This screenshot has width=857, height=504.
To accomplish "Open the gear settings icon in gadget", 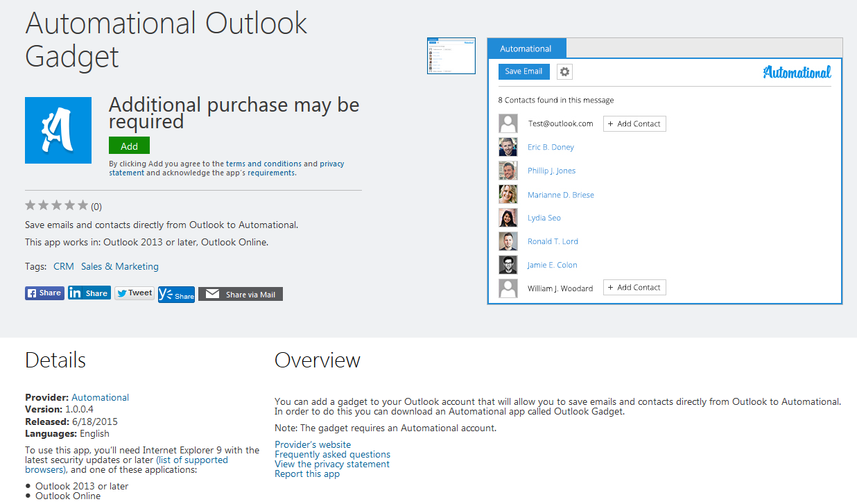I will 564,72.
